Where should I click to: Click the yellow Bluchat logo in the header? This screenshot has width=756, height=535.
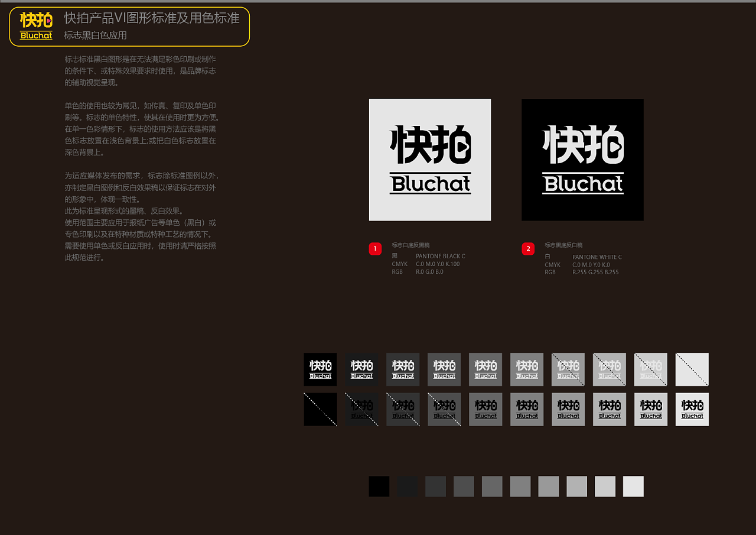[x=36, y=27]
